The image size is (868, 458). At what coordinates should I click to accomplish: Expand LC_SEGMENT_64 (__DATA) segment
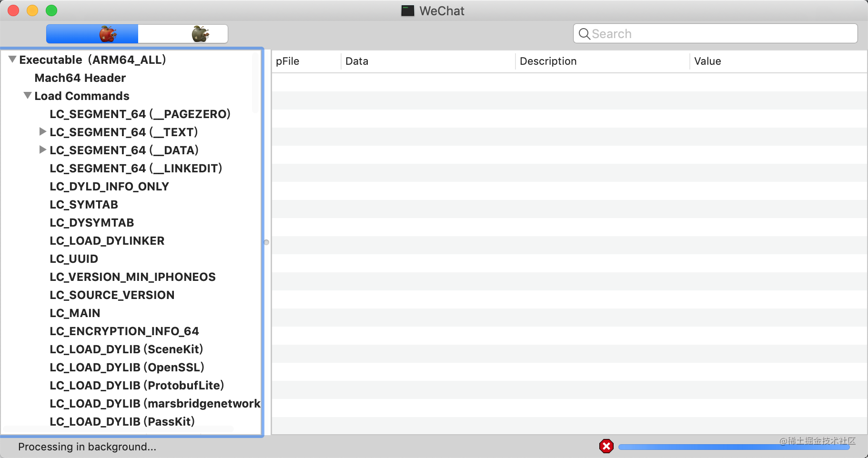[43, 149]
